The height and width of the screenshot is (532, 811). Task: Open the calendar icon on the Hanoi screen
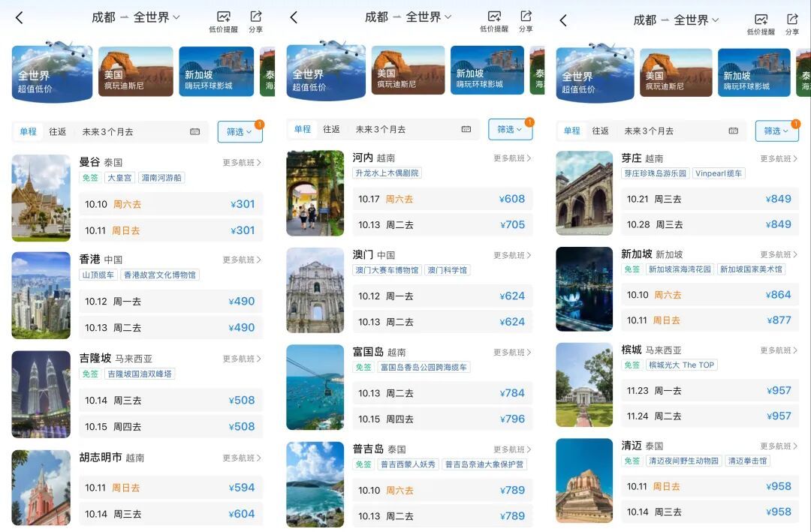pos(466,129)
